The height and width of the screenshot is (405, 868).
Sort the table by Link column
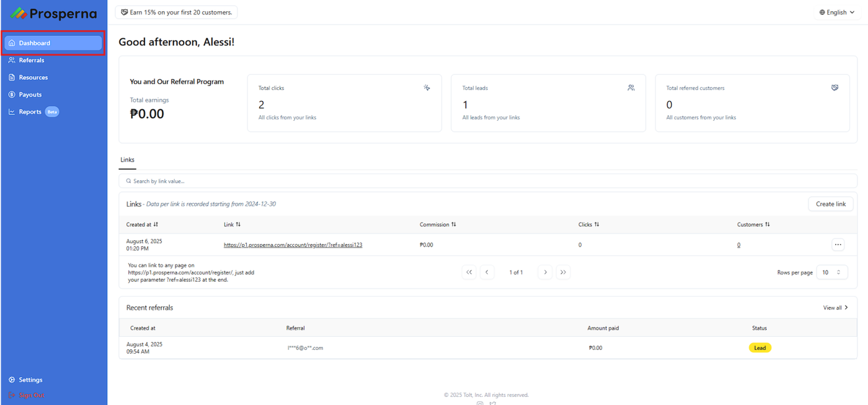(x=232, y=224)
